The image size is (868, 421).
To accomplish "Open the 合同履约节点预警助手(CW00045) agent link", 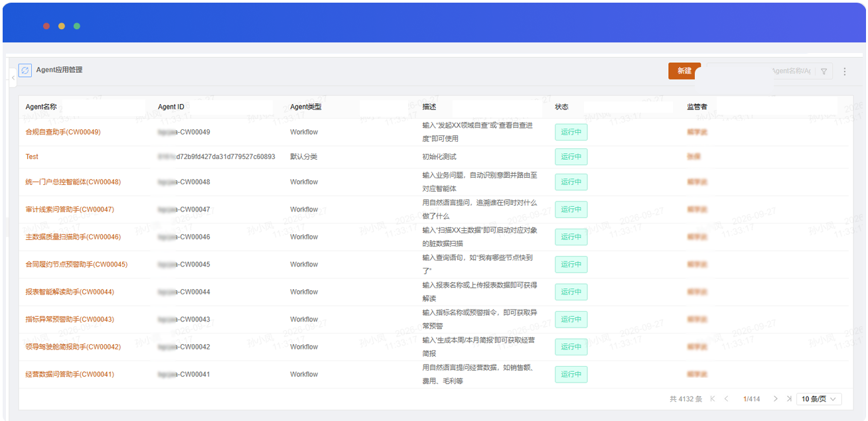I will [x=76, y=265].
